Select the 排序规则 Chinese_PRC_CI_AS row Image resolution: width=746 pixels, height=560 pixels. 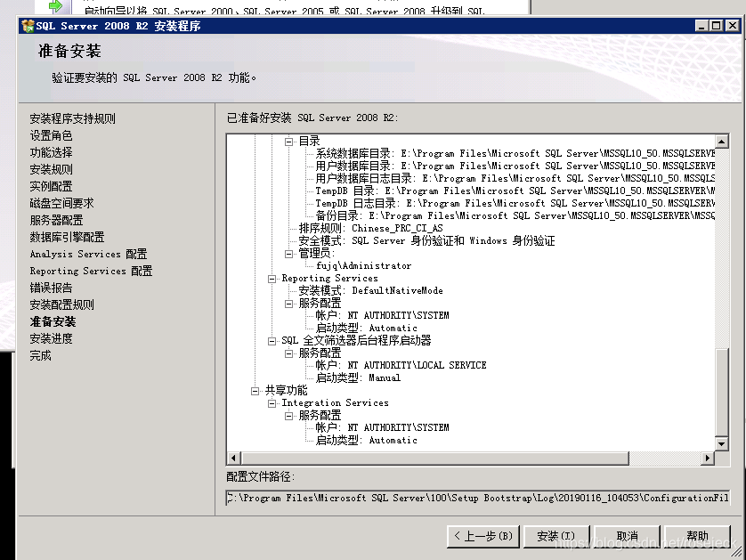coord(370,229)
